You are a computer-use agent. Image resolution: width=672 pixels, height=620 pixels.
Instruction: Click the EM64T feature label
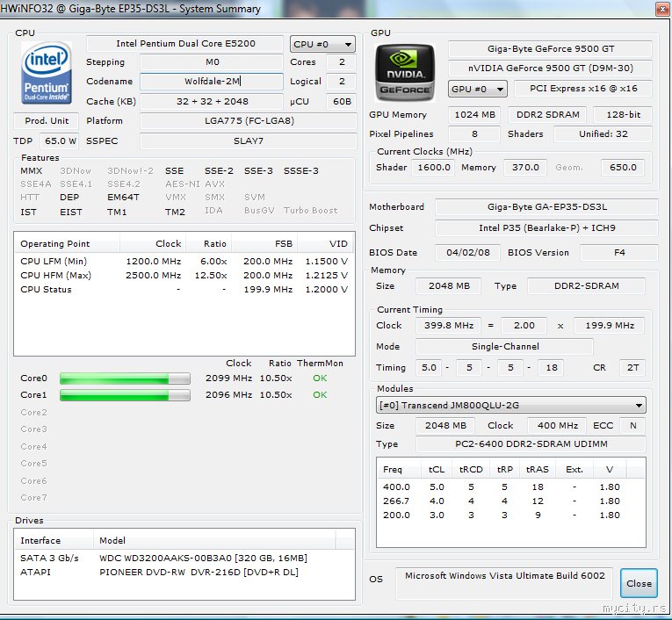tap(123, 197)
